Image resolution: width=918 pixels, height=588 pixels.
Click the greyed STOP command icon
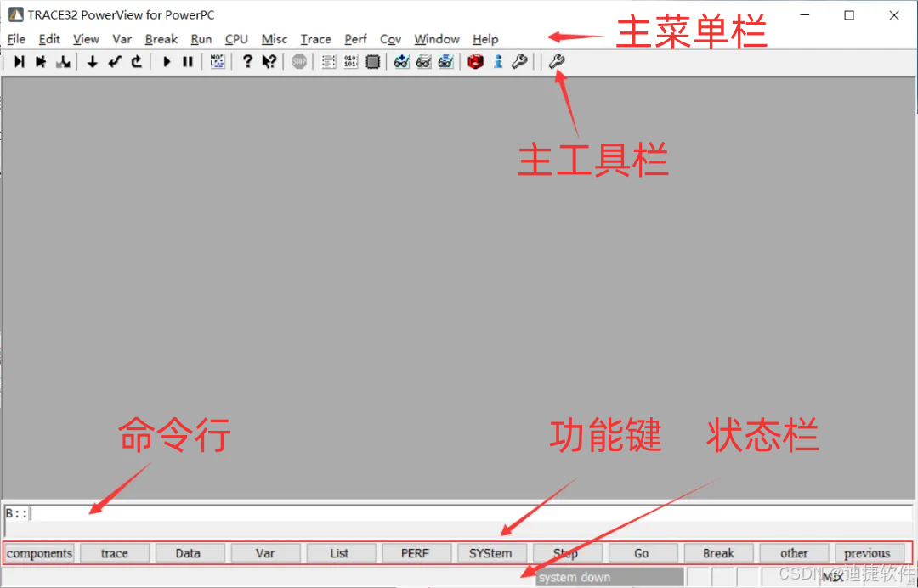[299, 61]
